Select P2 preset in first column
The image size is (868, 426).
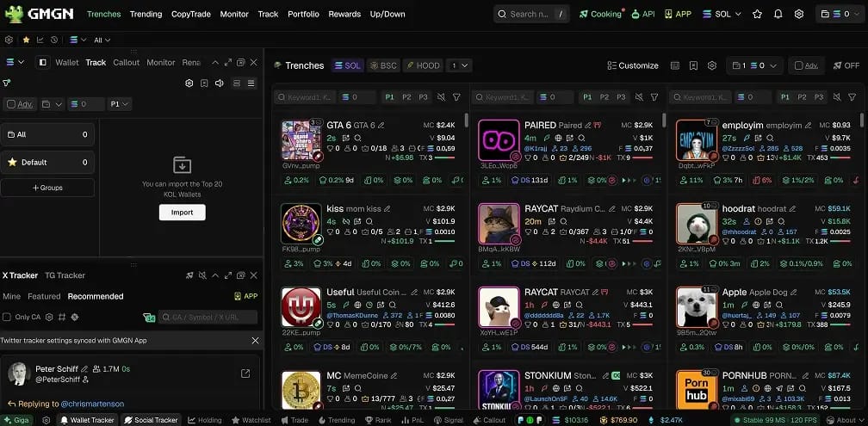coord(406,96)
